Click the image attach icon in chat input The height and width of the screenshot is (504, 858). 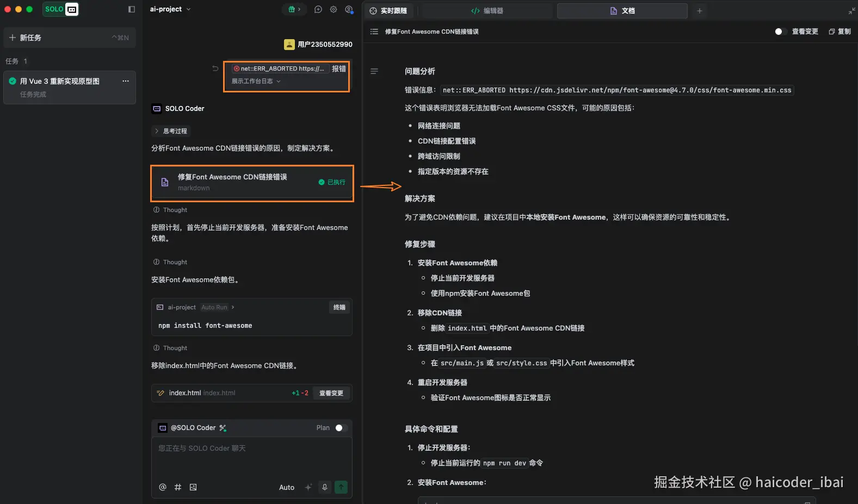(x=193, y=487)
